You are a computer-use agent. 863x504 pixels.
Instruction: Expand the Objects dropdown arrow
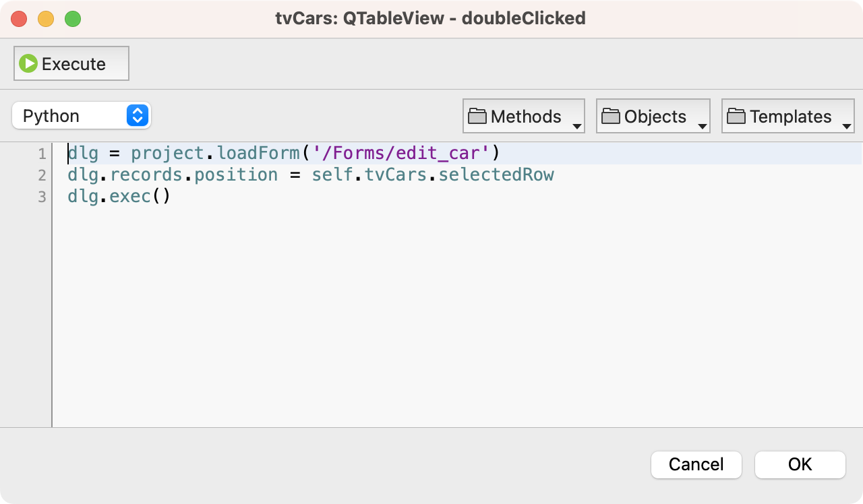click(702, 127)
